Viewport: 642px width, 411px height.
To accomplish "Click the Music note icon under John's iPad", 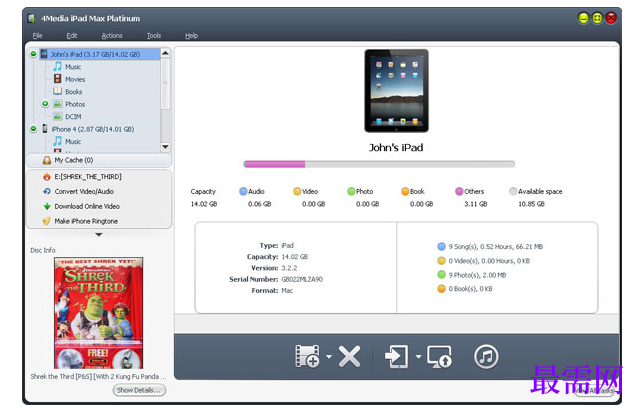I will tap(58, 66).
